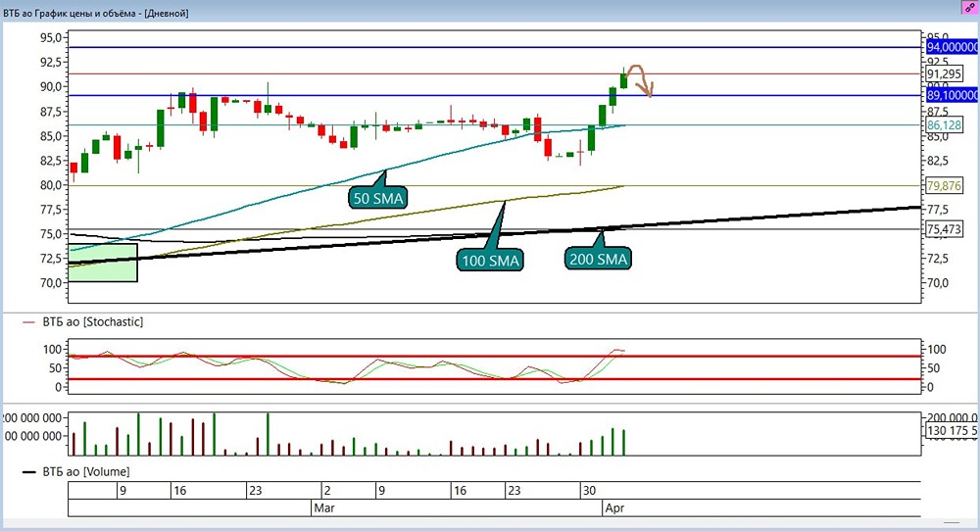Select the 89,100000 blue price level label
The height and width of the screenshot is (531, 980).
coord(953,96)
